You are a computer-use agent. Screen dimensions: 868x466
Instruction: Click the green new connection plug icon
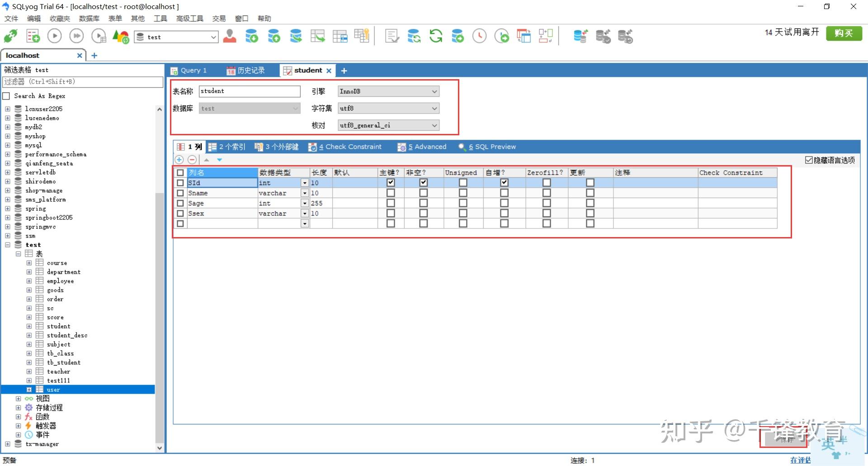[x=11, y=36]
